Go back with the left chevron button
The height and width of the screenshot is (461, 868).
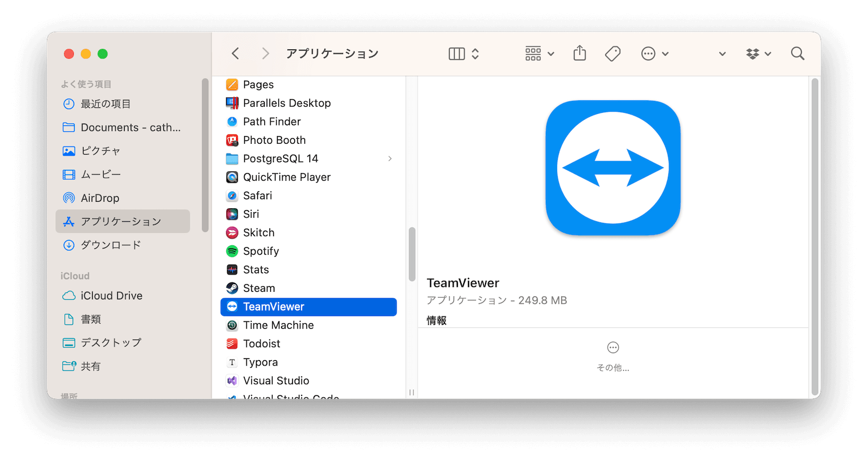[235, 53]
